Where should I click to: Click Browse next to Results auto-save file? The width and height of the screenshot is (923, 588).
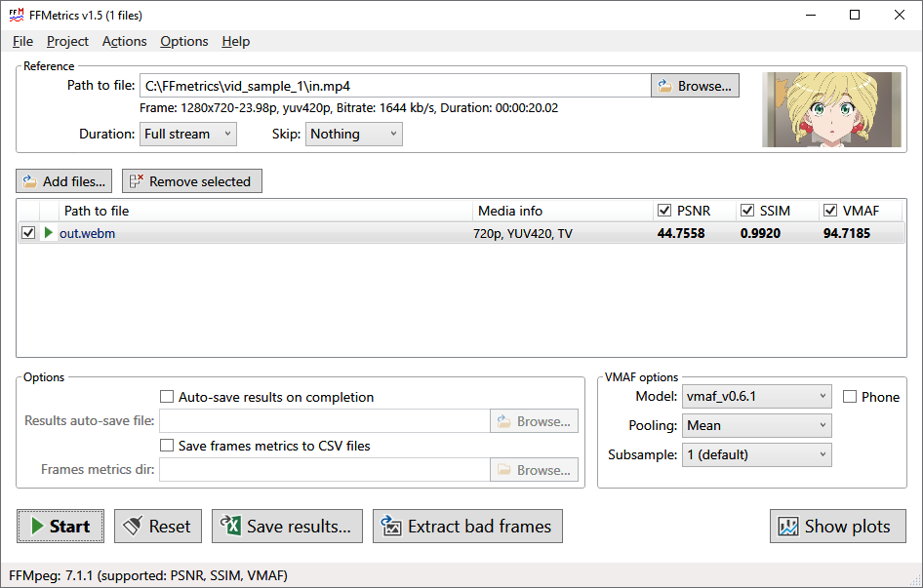(534, 421)
